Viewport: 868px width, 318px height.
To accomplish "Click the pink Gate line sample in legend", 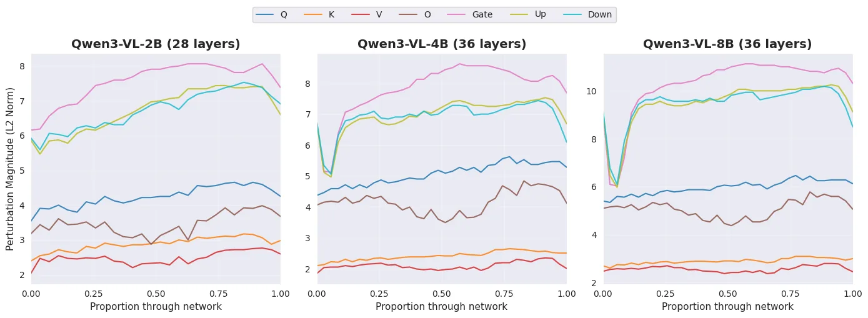I will (x=457, y=15).
